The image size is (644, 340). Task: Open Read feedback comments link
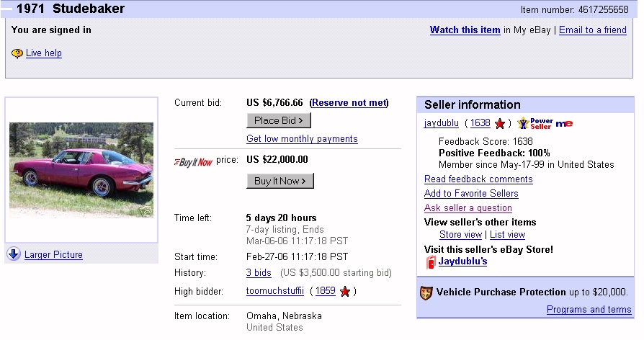478,179
